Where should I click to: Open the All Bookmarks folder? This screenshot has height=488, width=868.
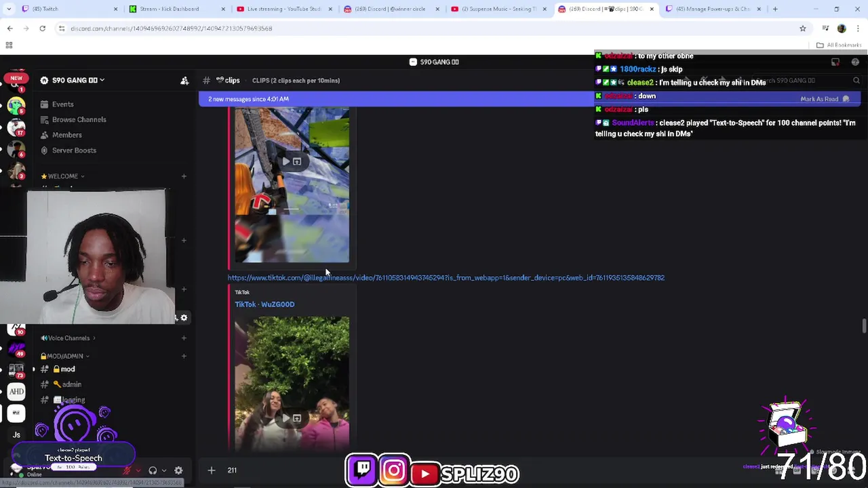839,45
